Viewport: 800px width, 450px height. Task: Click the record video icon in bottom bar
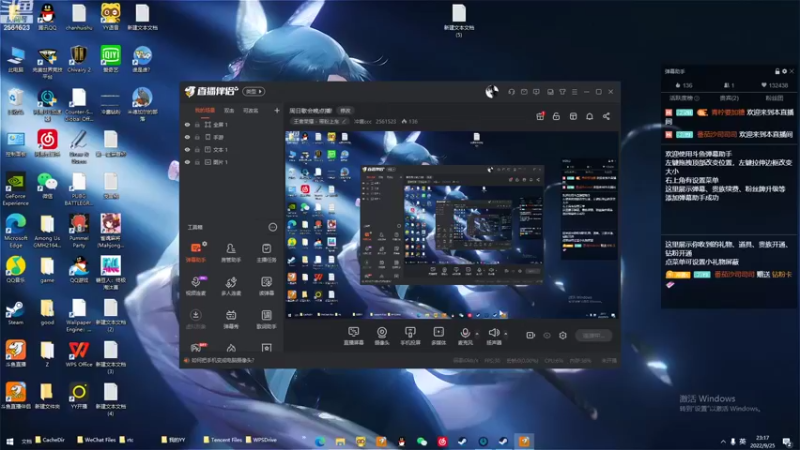coord(531,335)
